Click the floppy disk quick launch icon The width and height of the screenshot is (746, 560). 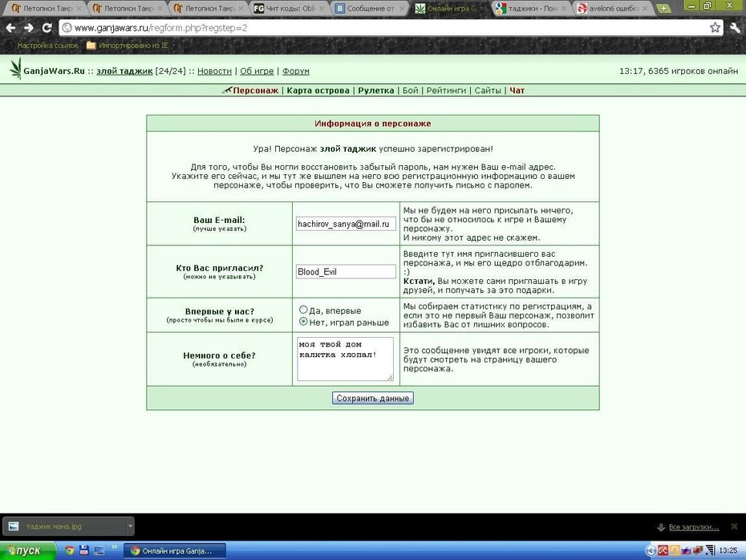click(84, 550)
